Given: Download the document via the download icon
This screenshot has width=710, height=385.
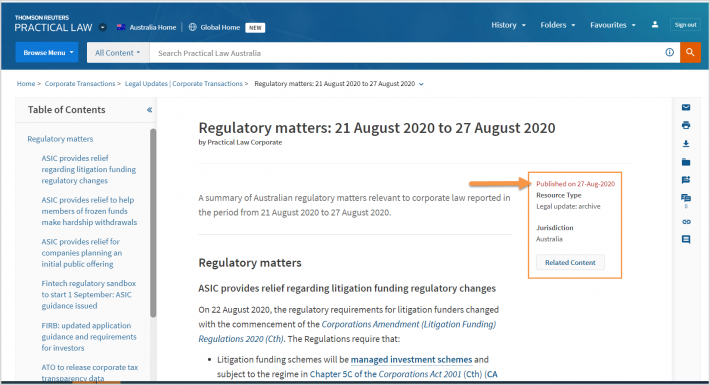Looking at the screenshot, I should pyautogui.click(x=686, y=144).
